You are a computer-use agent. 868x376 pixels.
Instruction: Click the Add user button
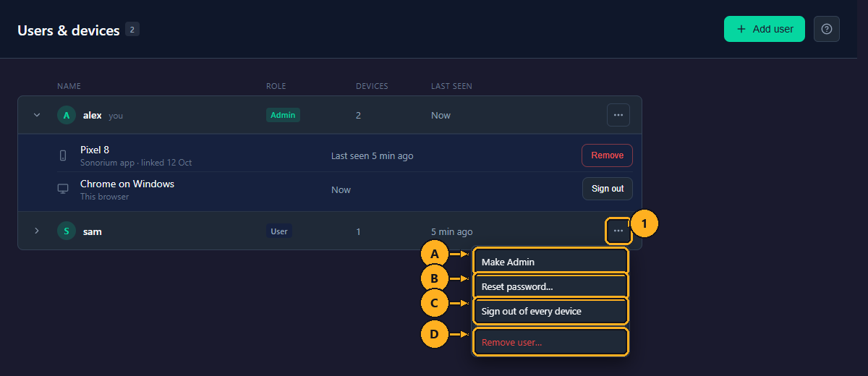tap(765, 29)
